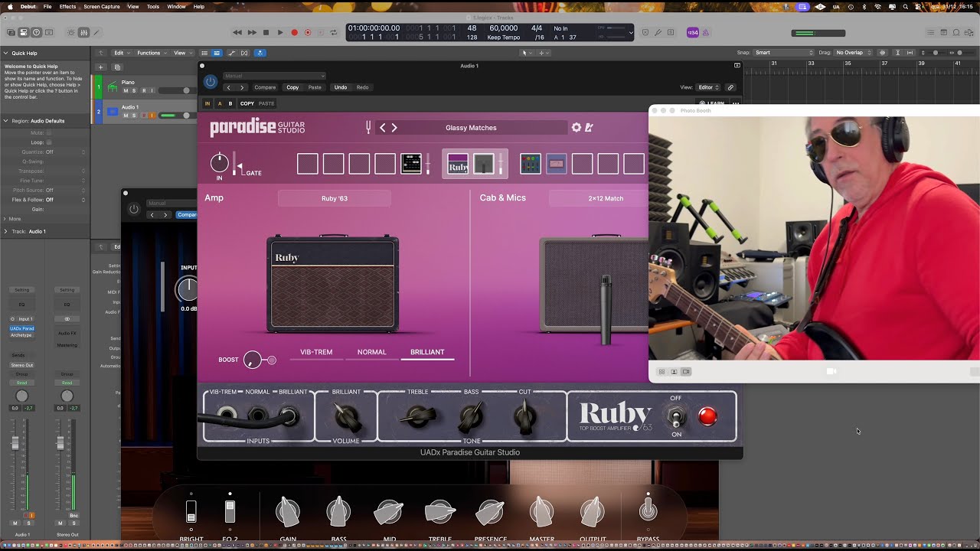Open the Snap Smart dropdown

784,53
